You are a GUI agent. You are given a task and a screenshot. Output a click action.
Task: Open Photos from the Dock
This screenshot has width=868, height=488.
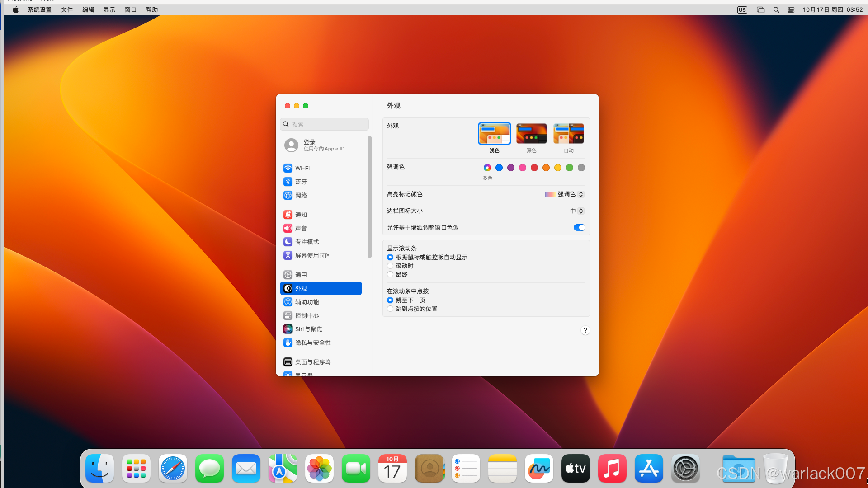pyautogui.click(x=319, y=469)
